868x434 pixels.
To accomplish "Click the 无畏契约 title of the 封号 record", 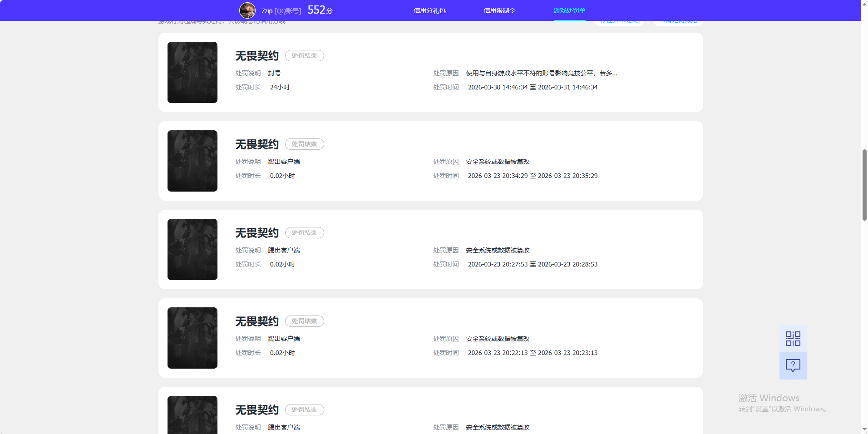I will 256,55.
